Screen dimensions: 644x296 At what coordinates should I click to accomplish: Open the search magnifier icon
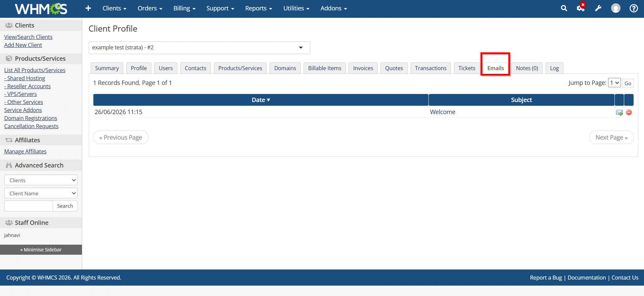564,8
